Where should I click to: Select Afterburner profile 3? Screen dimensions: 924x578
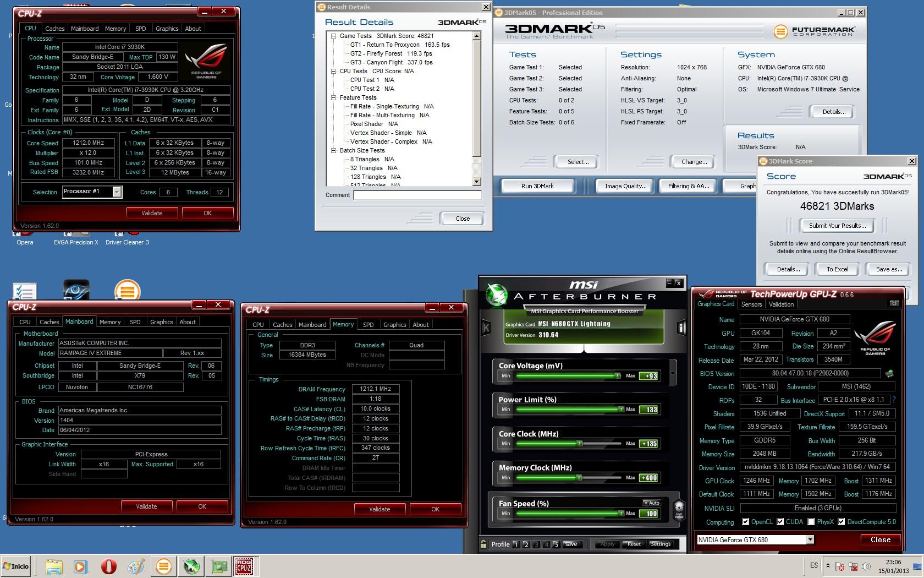click(x=536, y=544)
